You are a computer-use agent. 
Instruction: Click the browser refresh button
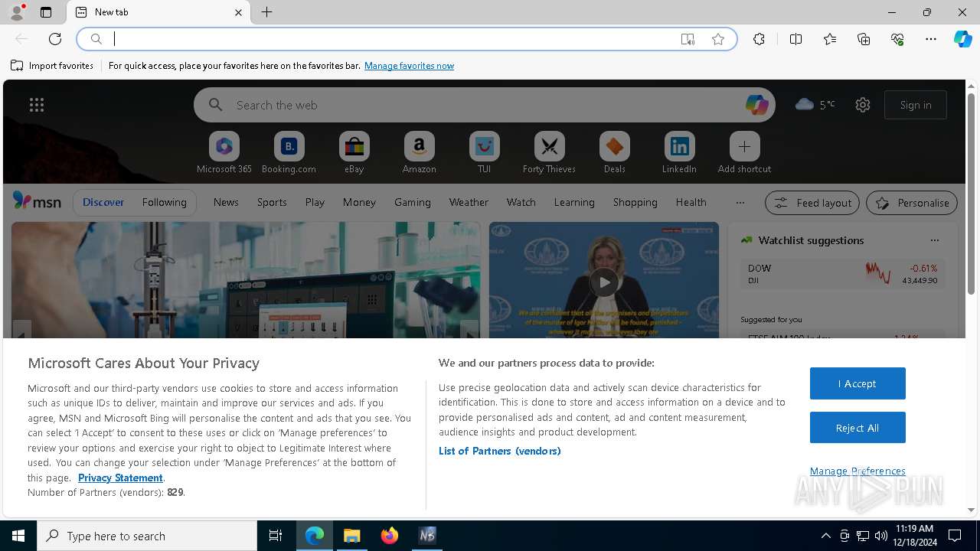coord(55,39)
